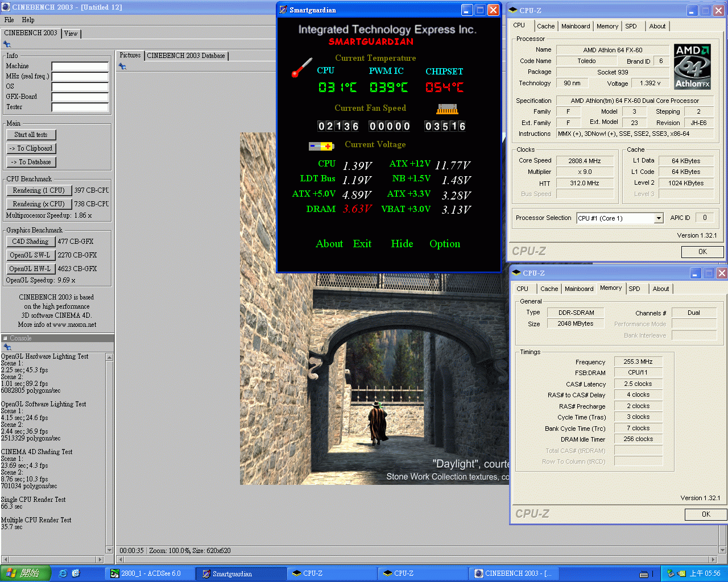This screenshot has width=728, height=582.
Task: Click the pin icon under Pictures tab
Action: pyautogui.click(x=122, y=66)
